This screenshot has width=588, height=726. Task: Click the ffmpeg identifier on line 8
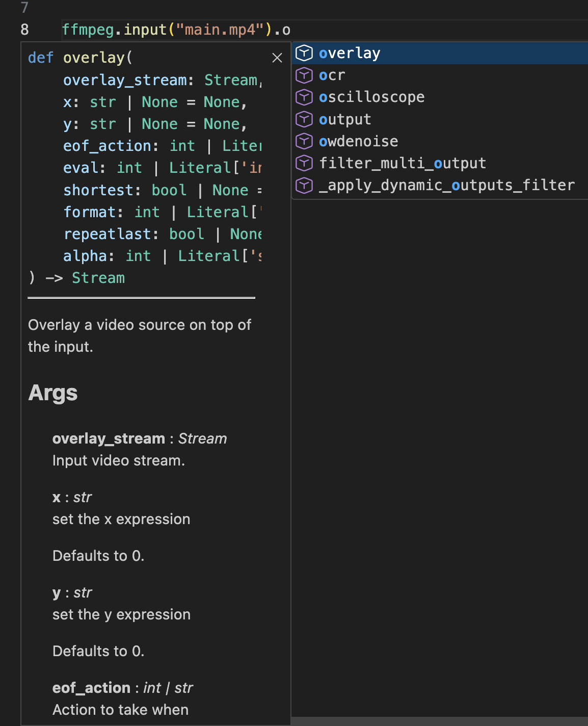[88, 30]
